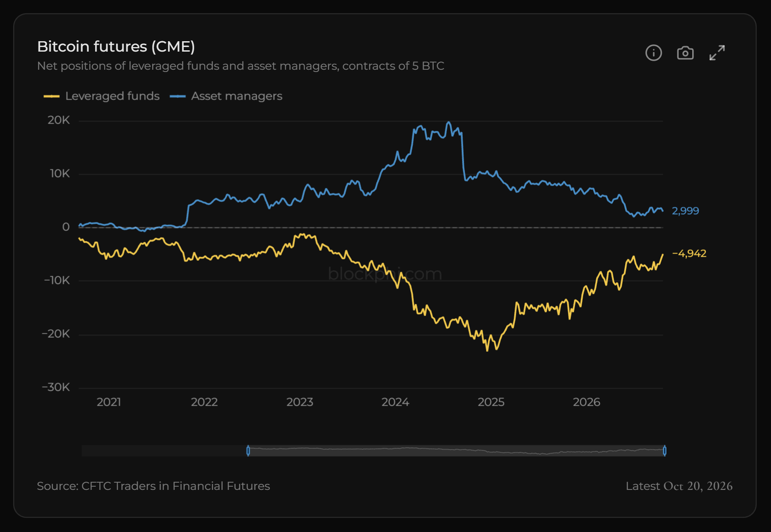Click the right range slider handle

pos(665,451)
